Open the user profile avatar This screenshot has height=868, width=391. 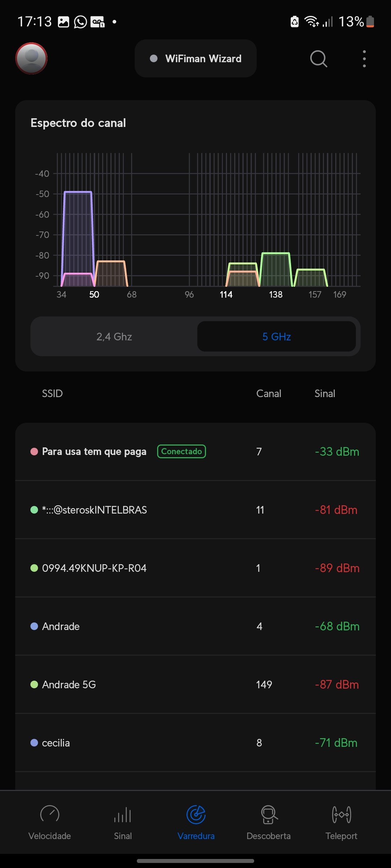tap(31, 59)
